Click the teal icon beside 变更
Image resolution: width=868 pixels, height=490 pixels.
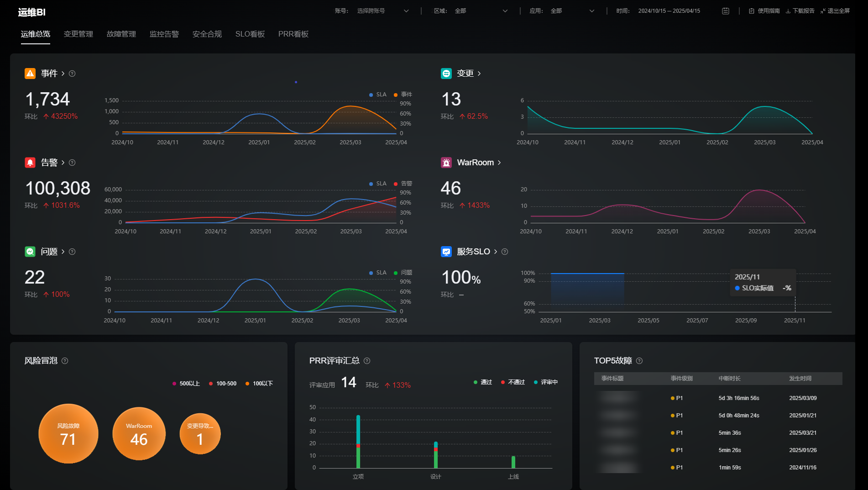click(446, 74)
